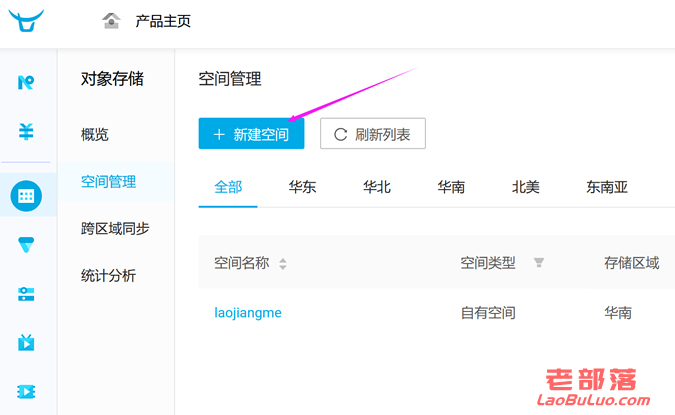Open the yen billing icon
This screenshot has height=415, width=675.
click(x=26, y=131)
